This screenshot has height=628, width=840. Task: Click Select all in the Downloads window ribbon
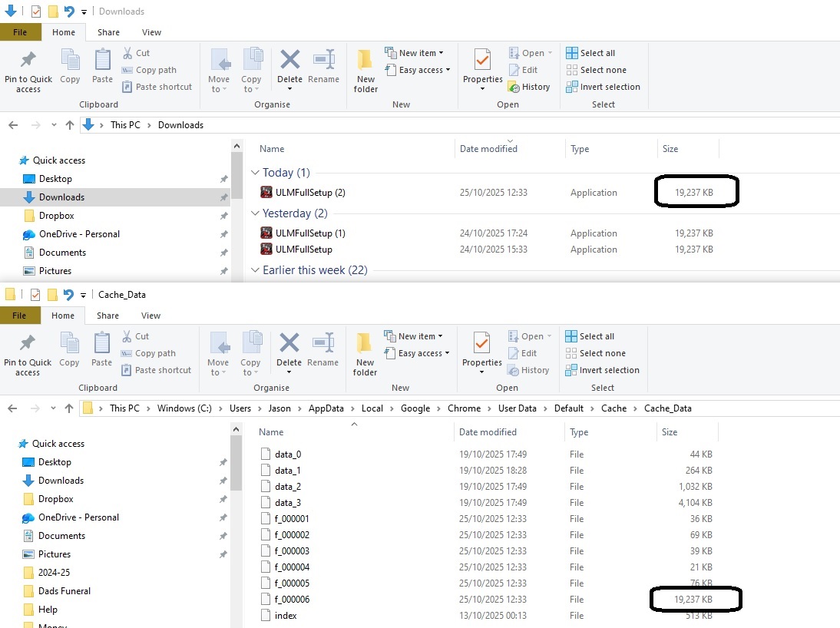pos(597,53)
